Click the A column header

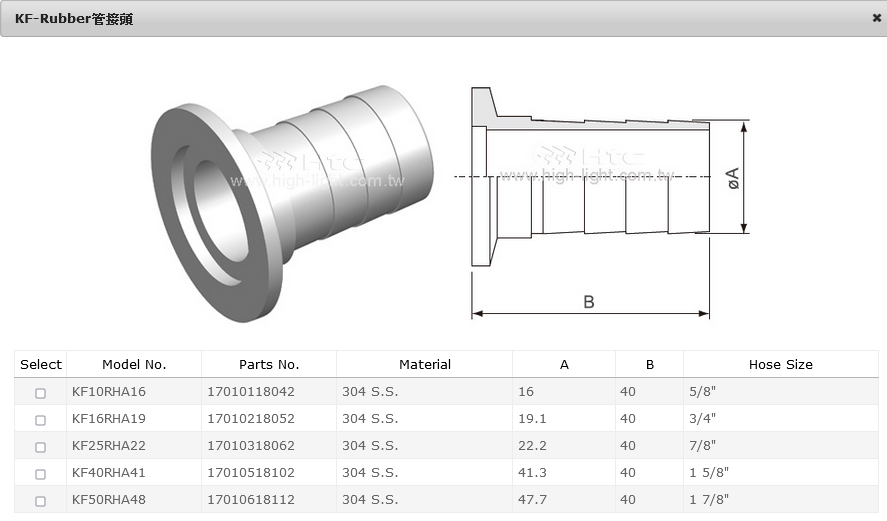(564, 364)
